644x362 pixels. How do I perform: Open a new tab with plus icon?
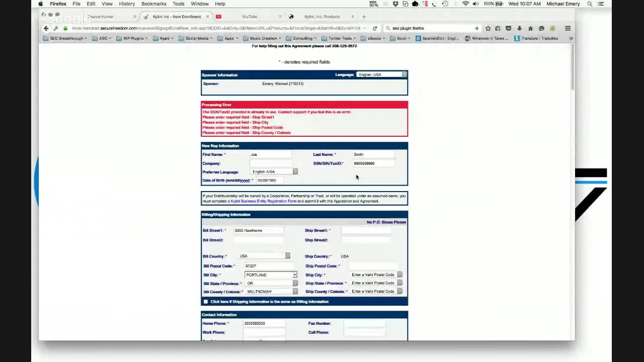pyautogui.click(x=364, y=17)
